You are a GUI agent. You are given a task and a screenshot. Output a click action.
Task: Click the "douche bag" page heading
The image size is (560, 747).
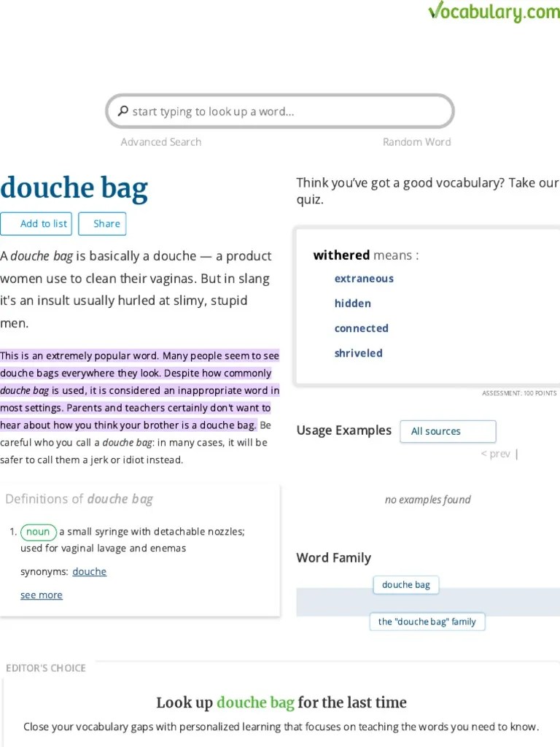click(74, 187)
